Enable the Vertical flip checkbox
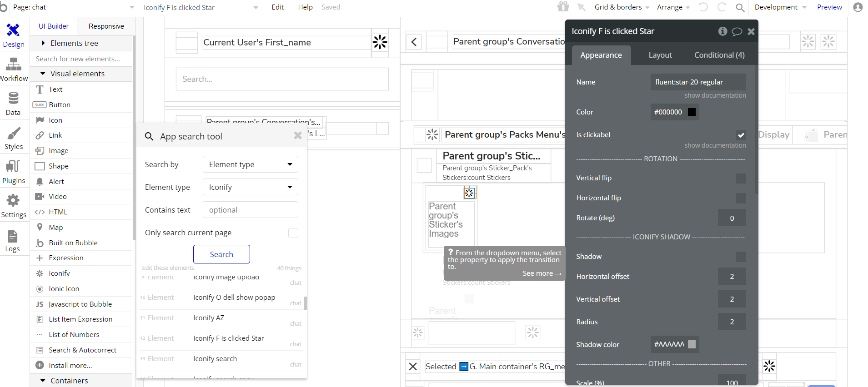868x387 pixels. [x=741, y=179]
